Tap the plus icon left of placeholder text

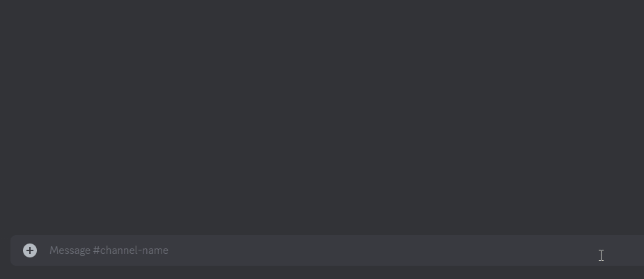30,250
